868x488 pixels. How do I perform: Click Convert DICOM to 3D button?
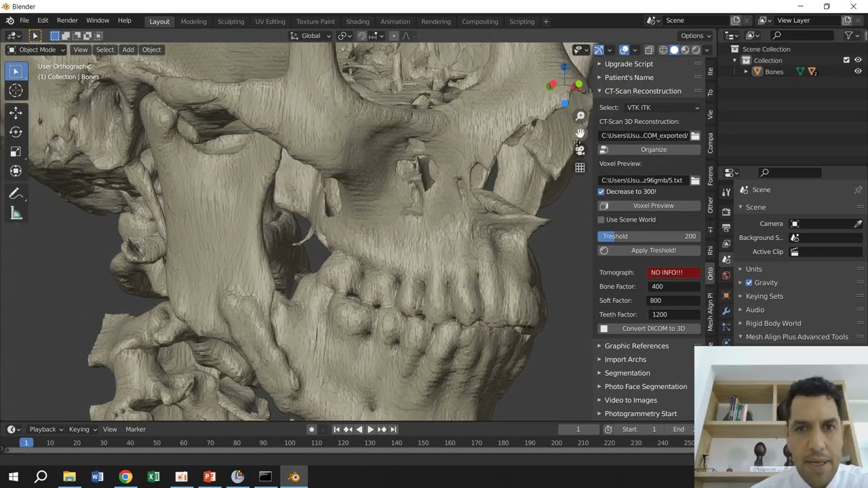click(649, 329)
